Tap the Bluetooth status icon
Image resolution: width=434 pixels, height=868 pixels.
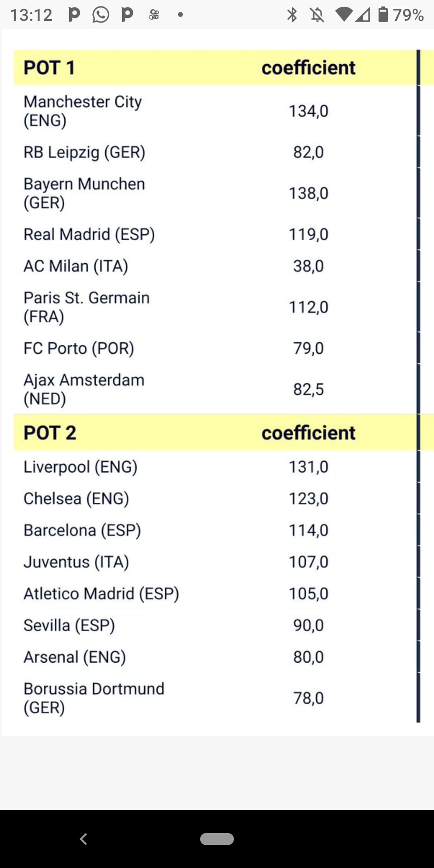coord(292,15)
